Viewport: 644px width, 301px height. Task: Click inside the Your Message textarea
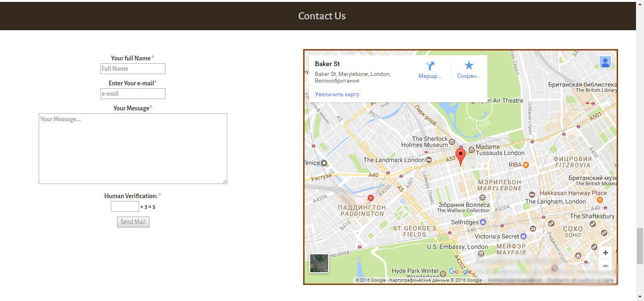(133, 149)
